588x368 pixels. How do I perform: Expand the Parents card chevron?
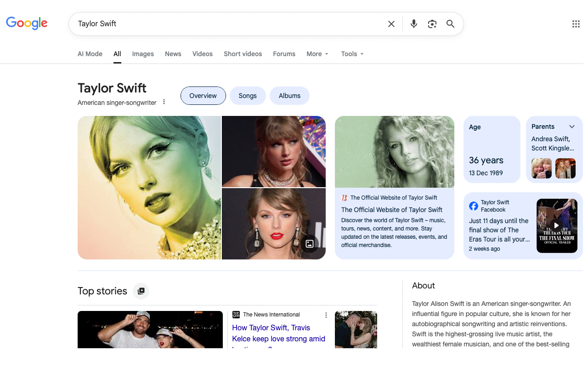(x=572, y=126)
